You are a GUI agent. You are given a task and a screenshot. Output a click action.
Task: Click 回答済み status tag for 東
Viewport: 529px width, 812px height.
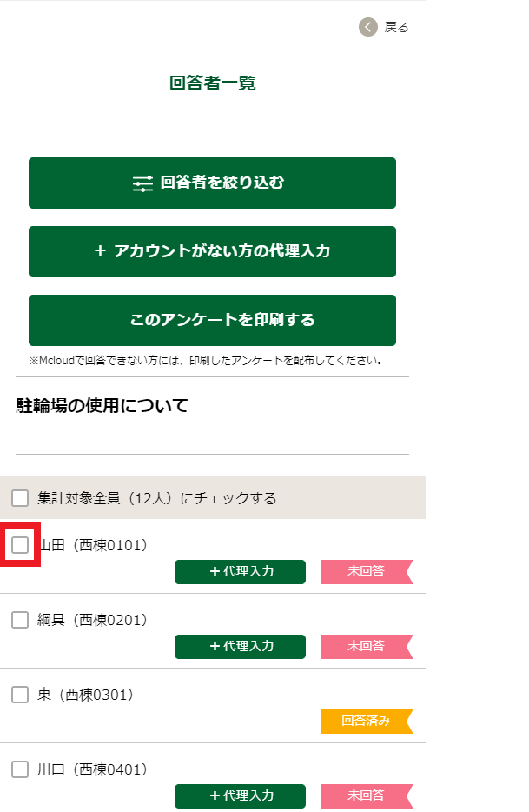tap(366, 722)
